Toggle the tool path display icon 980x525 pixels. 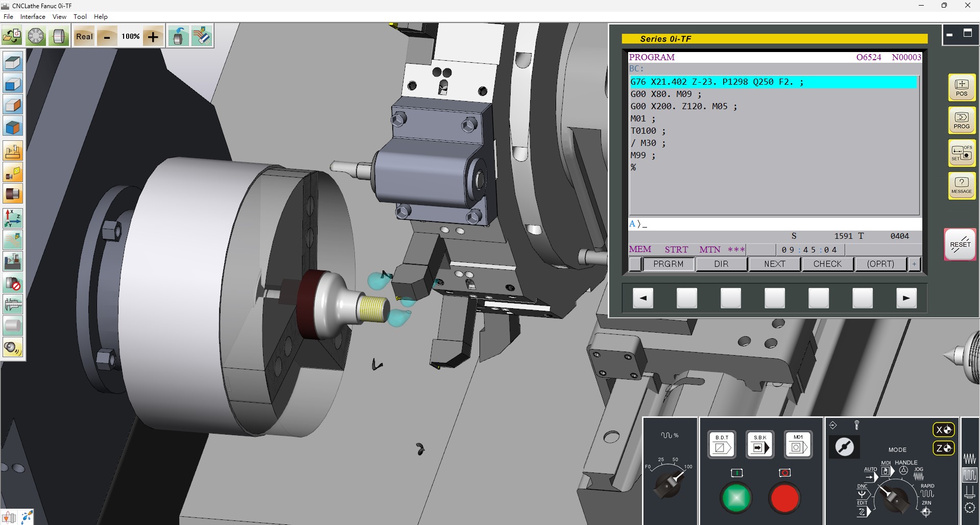click(x=13, y=240)
